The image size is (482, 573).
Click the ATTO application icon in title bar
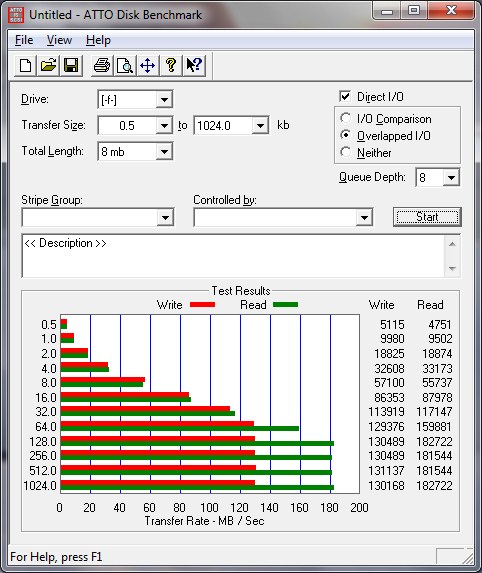point(16,15)
